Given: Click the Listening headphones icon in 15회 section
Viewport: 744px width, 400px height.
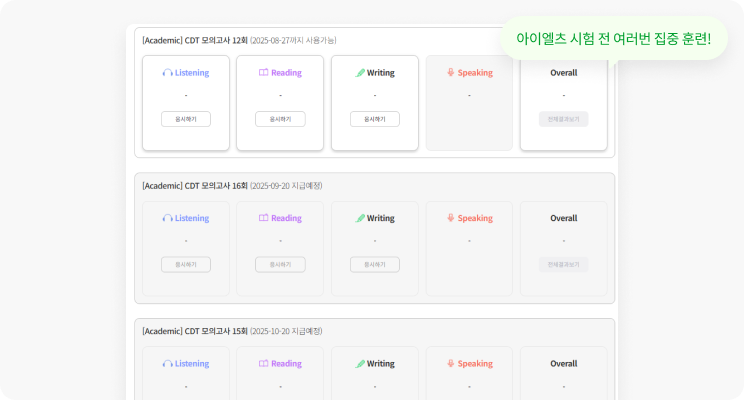Looking at the screenshot, I should click(167, 364).
